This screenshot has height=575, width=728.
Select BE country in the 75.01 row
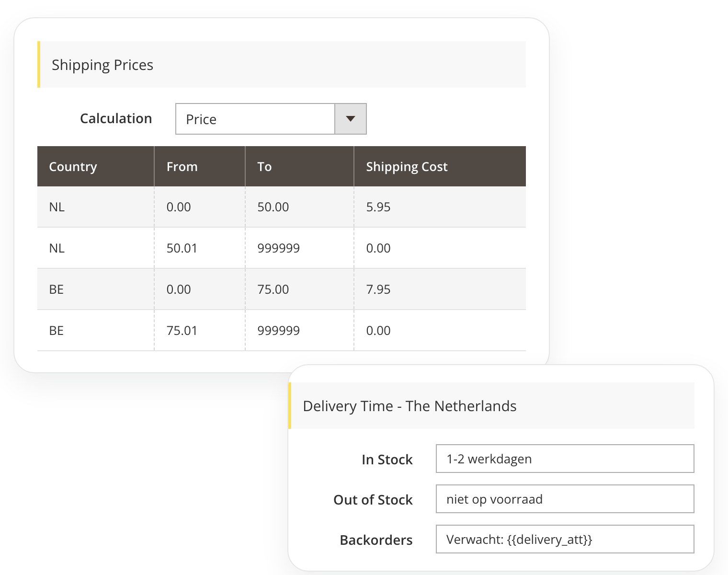pyautogui.click(x=57, y=331)
